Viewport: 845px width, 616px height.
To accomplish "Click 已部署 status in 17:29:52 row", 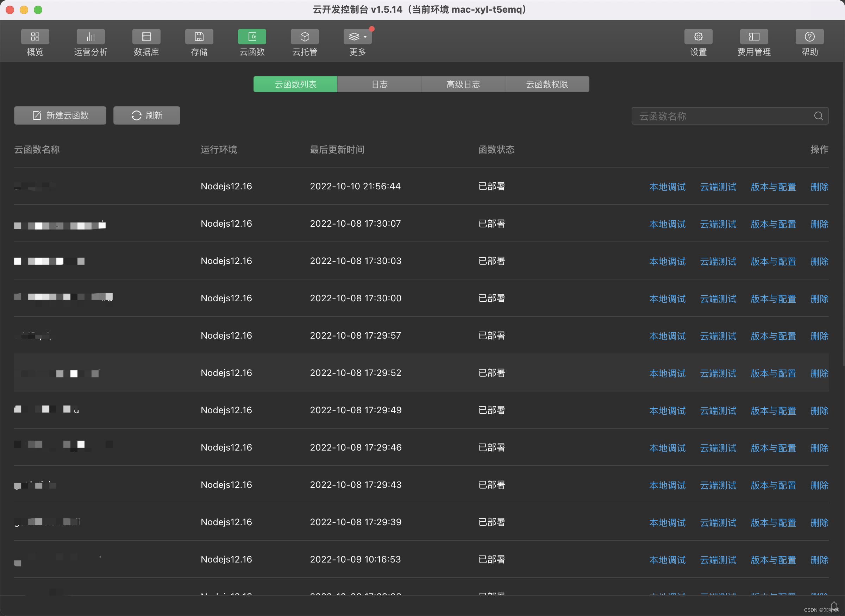I will tap(492, 373).
